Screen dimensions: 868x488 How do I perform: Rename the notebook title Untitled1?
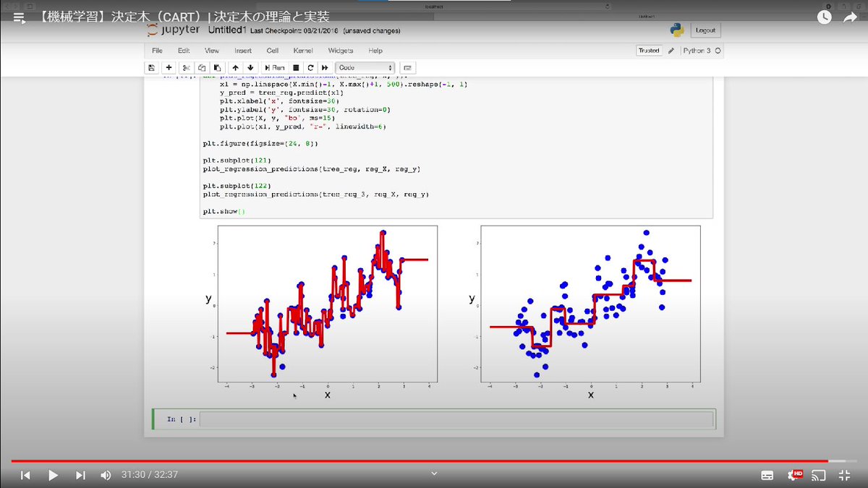click(227, 30)
